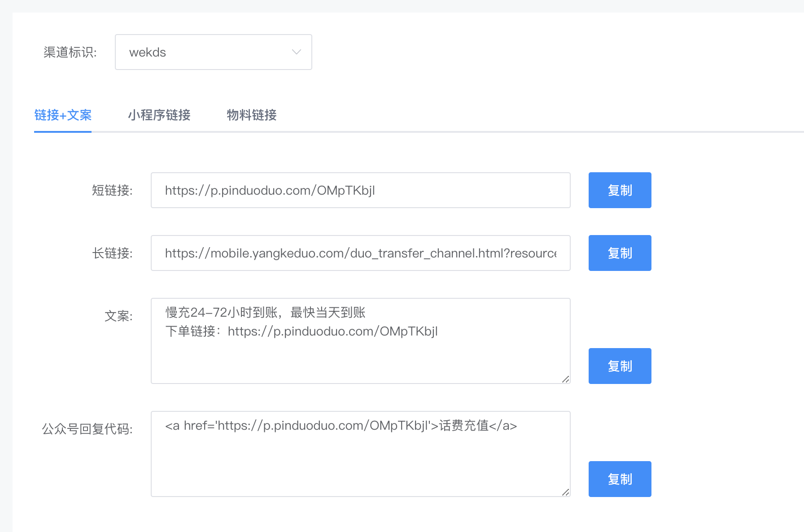Copy the 文案 text using 复制
This screenshot has width=804, height=532.
(620, 366)
